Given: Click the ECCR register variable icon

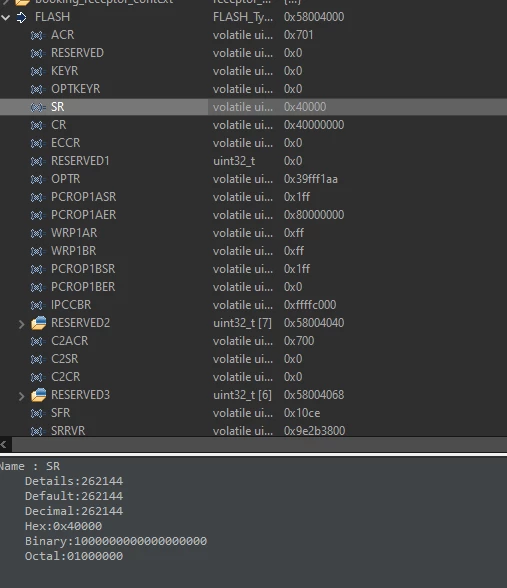Looking at the screenshot, I should point(38,143).
